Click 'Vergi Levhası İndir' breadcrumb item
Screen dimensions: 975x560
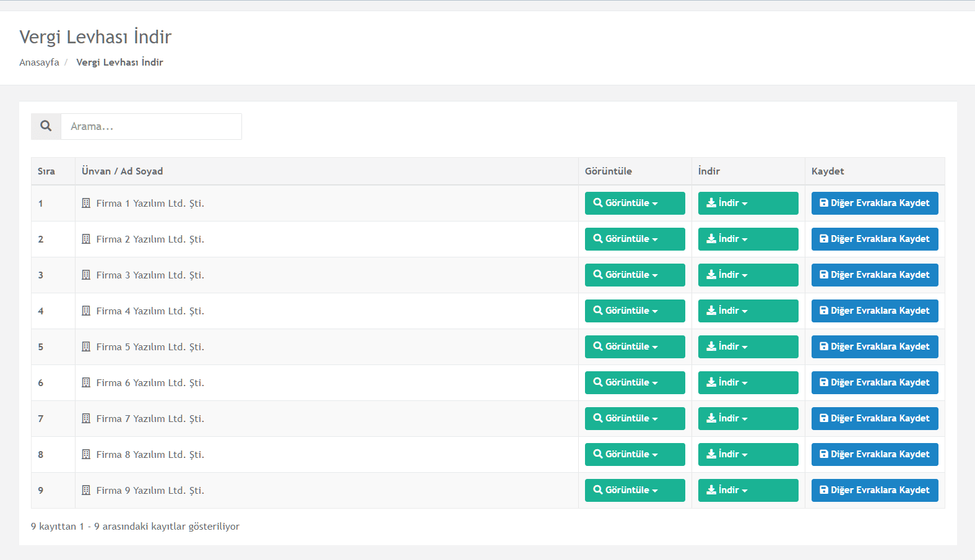click(119, 62)
